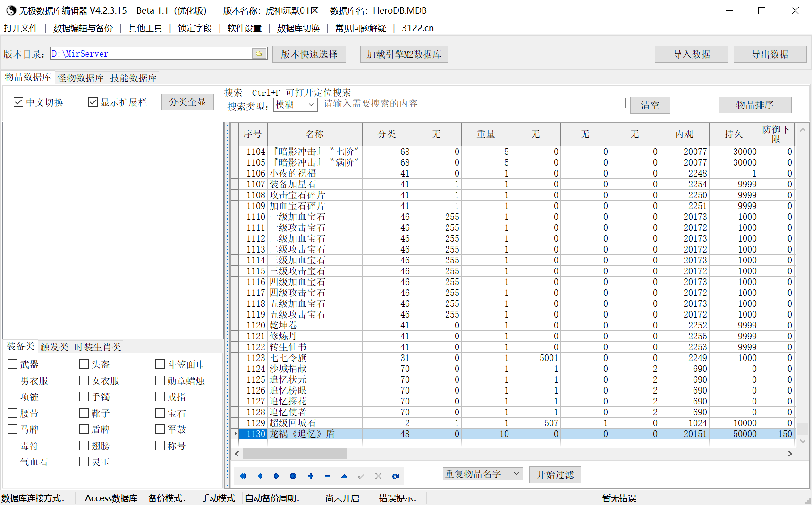This screenshot has height=505, width=812.
Task: Switch to 触发类 tab
Action: click(54, 347)
